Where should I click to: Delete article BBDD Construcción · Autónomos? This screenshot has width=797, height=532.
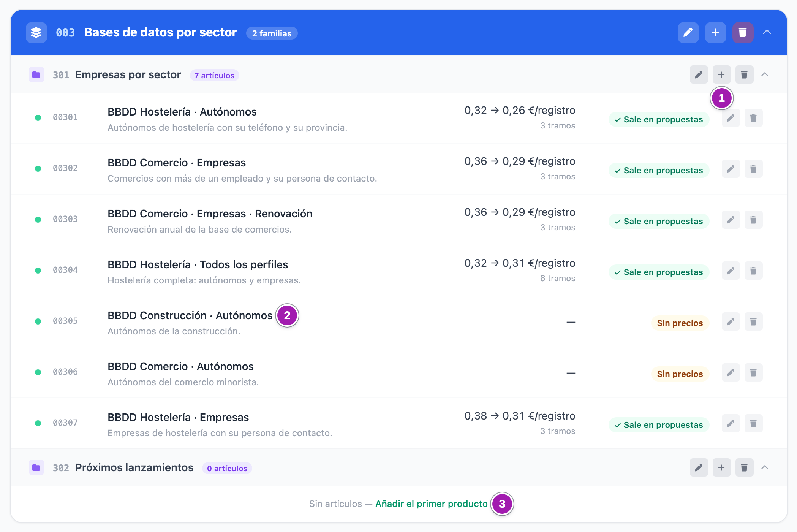[753, 322]
